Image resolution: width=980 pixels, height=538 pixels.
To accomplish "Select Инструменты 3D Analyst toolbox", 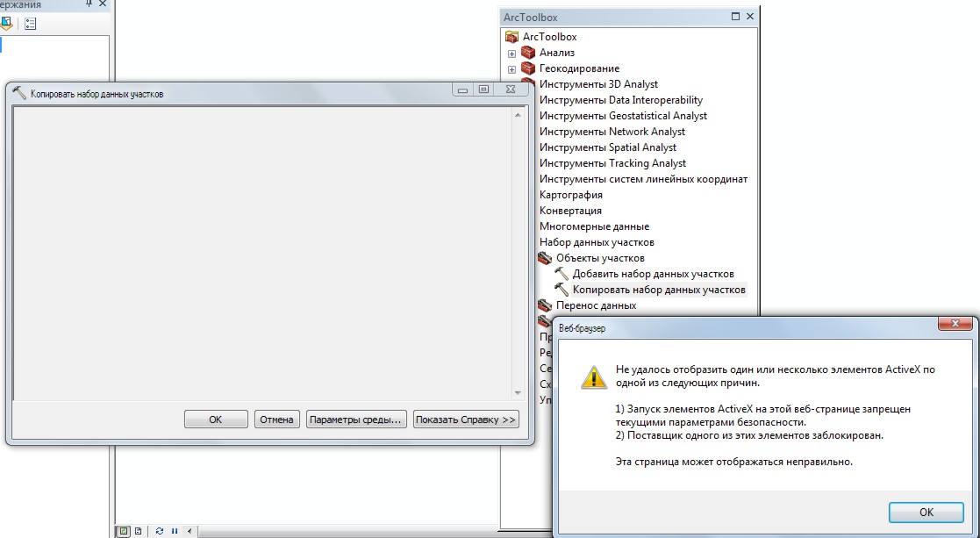I will (x=598, y=84).
